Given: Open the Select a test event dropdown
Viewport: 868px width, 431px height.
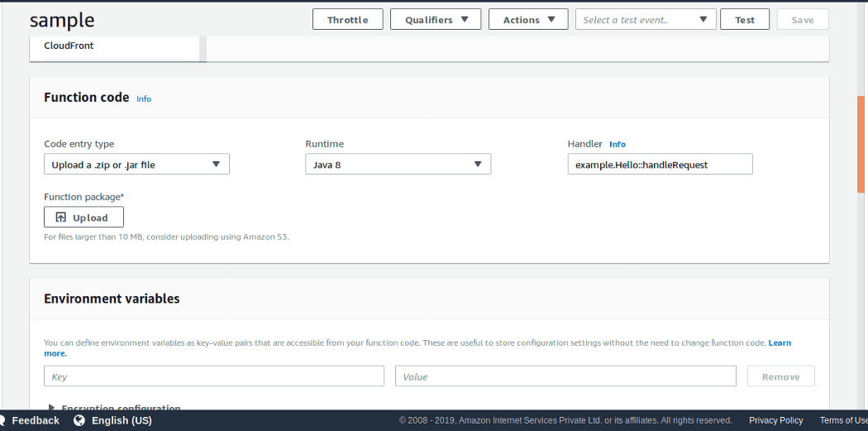Looking at the screenshot, I should pyautogui.click(x=646, y=20).
